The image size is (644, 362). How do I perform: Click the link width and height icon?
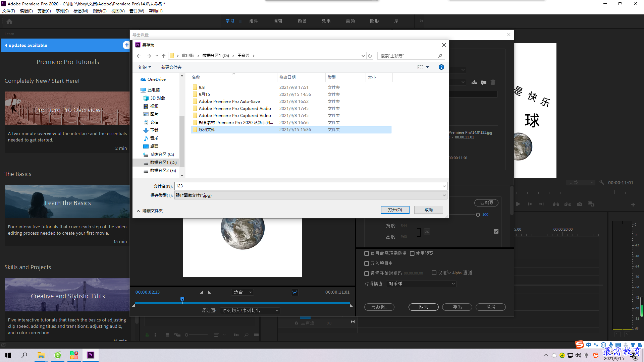[427, 232]
